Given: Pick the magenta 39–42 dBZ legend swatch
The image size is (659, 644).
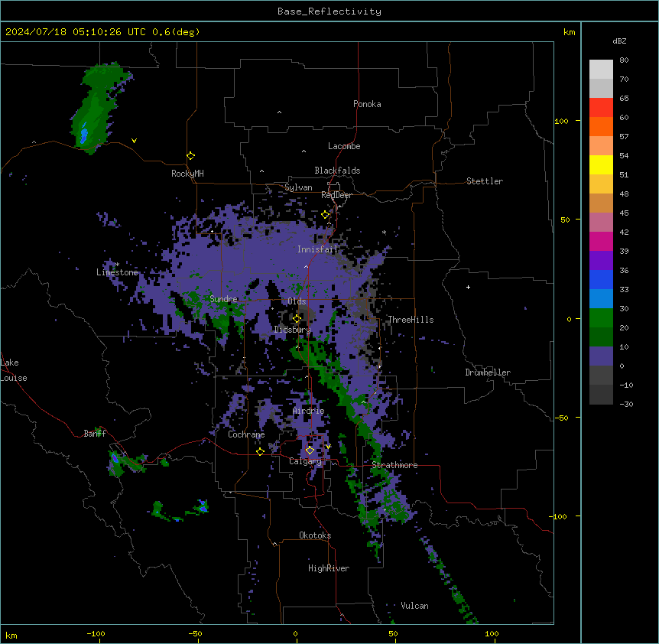Looking at the screenshot, I should tap(601, 241).
